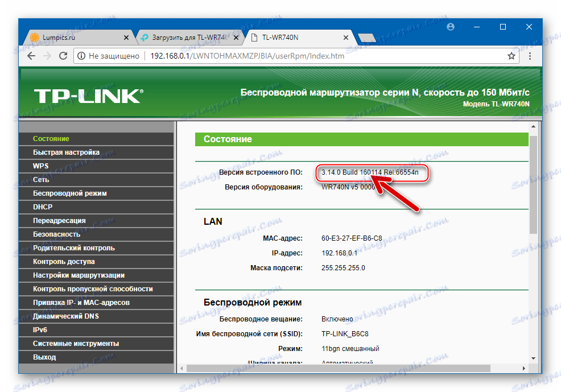Close the TL-WR740N tab
This screenshot has height=392, width=561.
(x=345, y=37)
